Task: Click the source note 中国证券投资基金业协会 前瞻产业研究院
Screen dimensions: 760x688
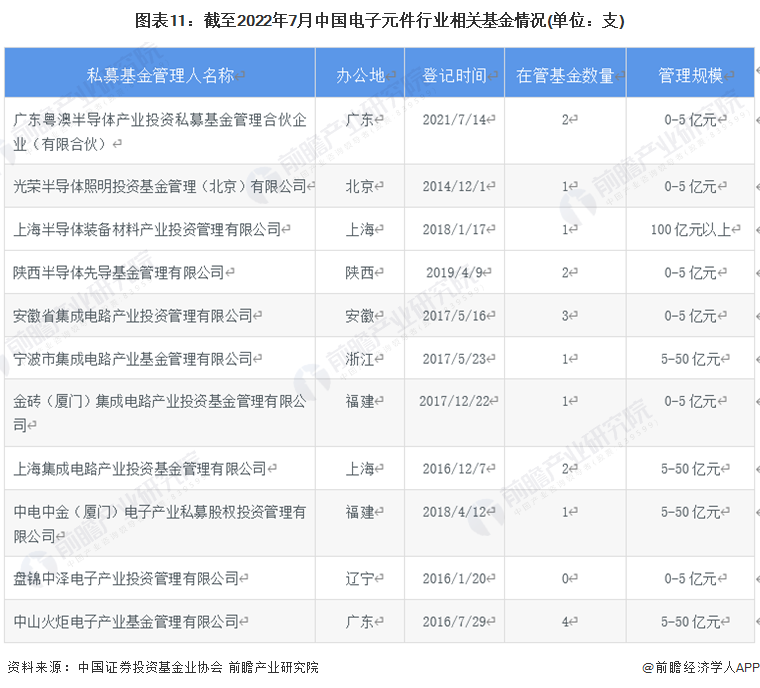Action: pyautogui.click(x=198, y=668)
